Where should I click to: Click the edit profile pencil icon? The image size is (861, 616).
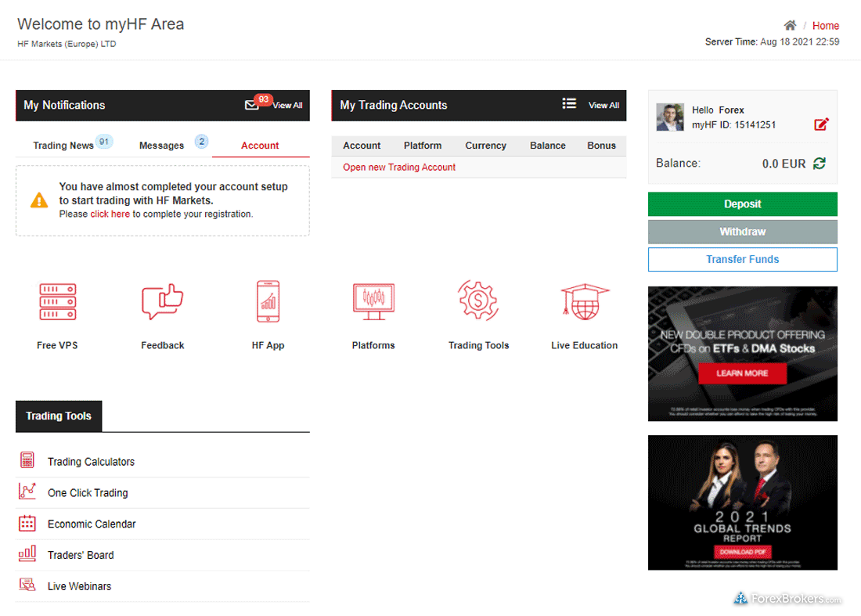821,124
